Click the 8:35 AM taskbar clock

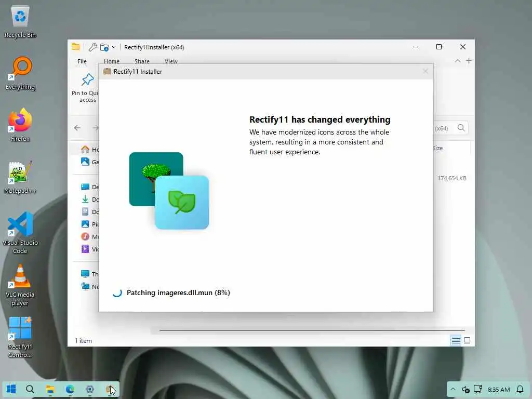[498, 390]
